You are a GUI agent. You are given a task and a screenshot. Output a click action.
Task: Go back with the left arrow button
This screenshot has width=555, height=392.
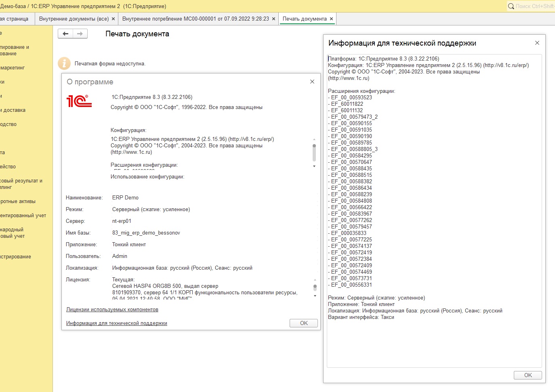[x=65, y=34]
